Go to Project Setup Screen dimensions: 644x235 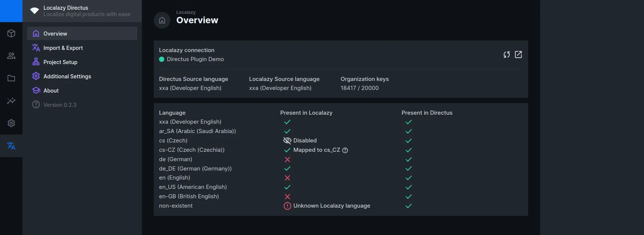(x=60, y=62)
